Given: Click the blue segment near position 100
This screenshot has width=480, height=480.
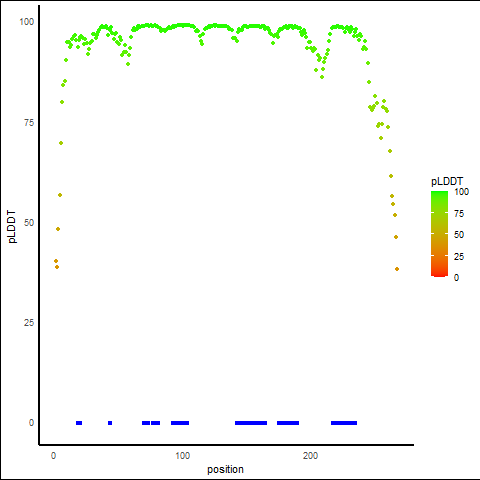Looking at the screenshot, I should [x=180, y=423].
